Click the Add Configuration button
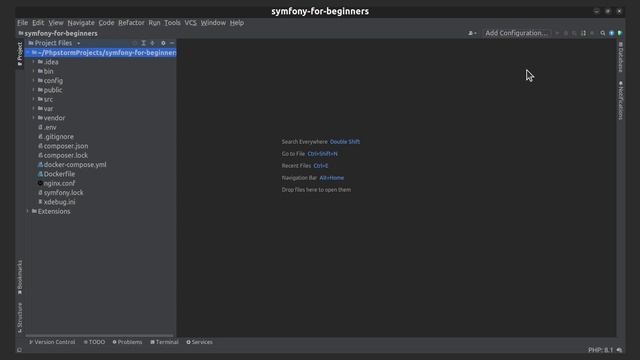Viewport: 640px width, 360px height. pos(516,33)
